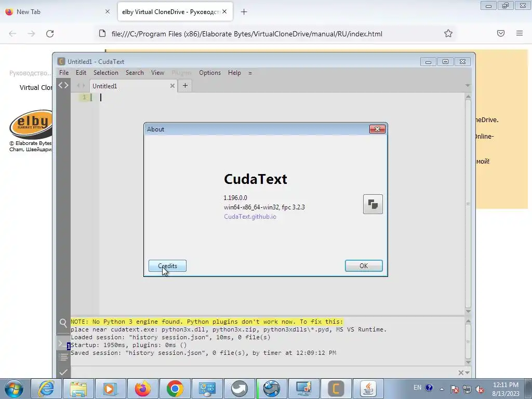Add a new tab with plus button

pyautogui.click(x=185, y=86)
